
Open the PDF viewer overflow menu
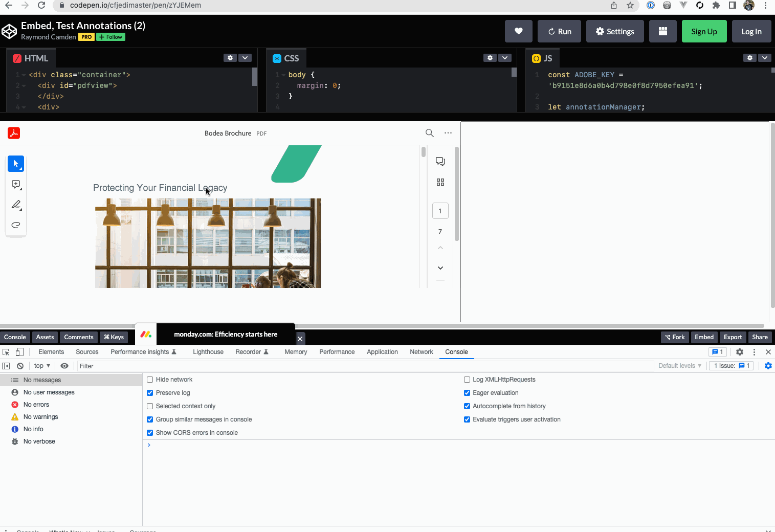(448, 133)
